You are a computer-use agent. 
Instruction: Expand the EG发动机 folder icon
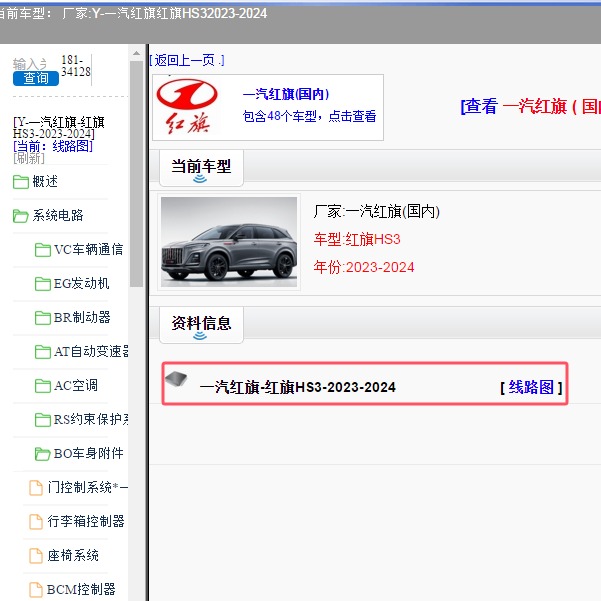43,284
